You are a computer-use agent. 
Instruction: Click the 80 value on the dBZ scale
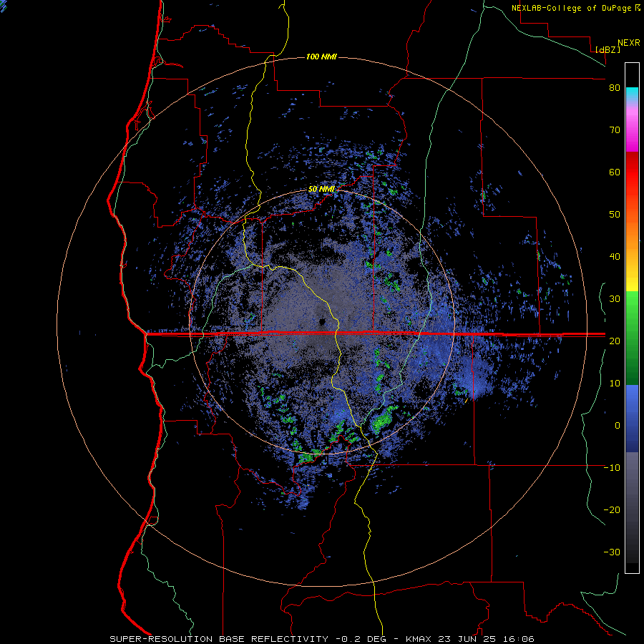click(x=615, y=88)
